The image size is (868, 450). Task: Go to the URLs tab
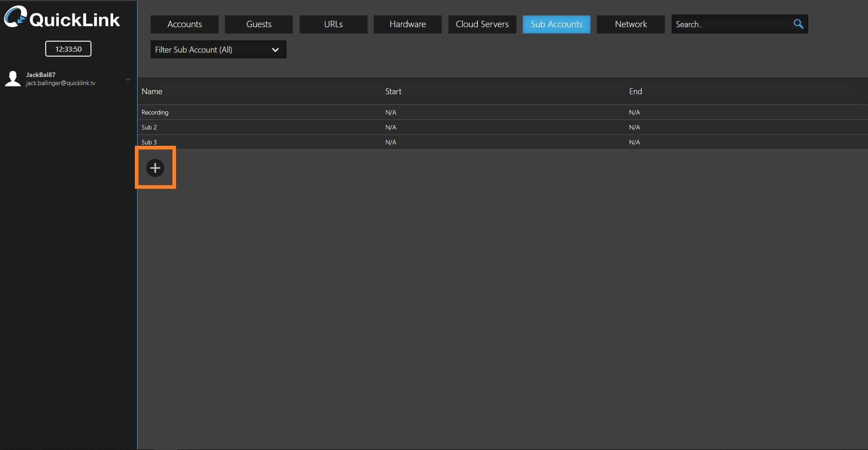(x=333, y=24)
